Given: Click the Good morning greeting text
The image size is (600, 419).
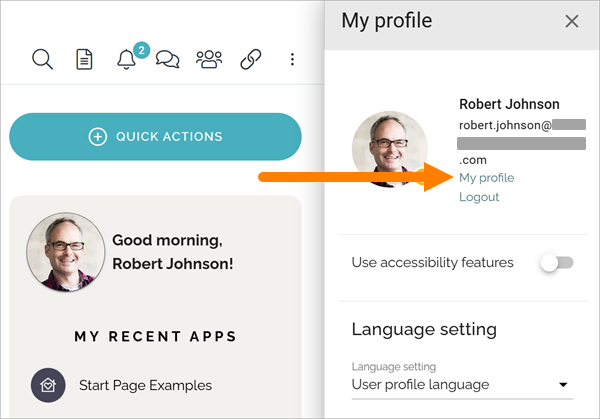Looking at the screenshot, I should pos(173,252).
